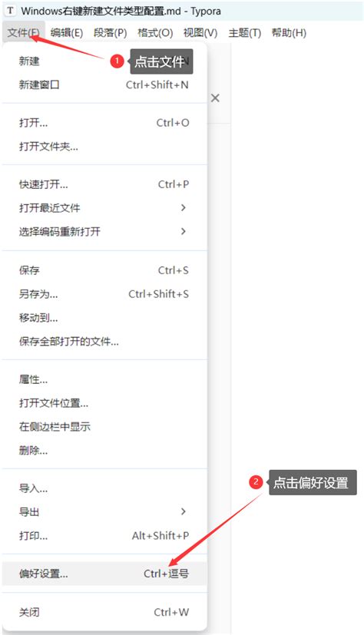364x635 pixels.
Task: Open the 文件(F) menu
Action: click(x=23, y=33)
